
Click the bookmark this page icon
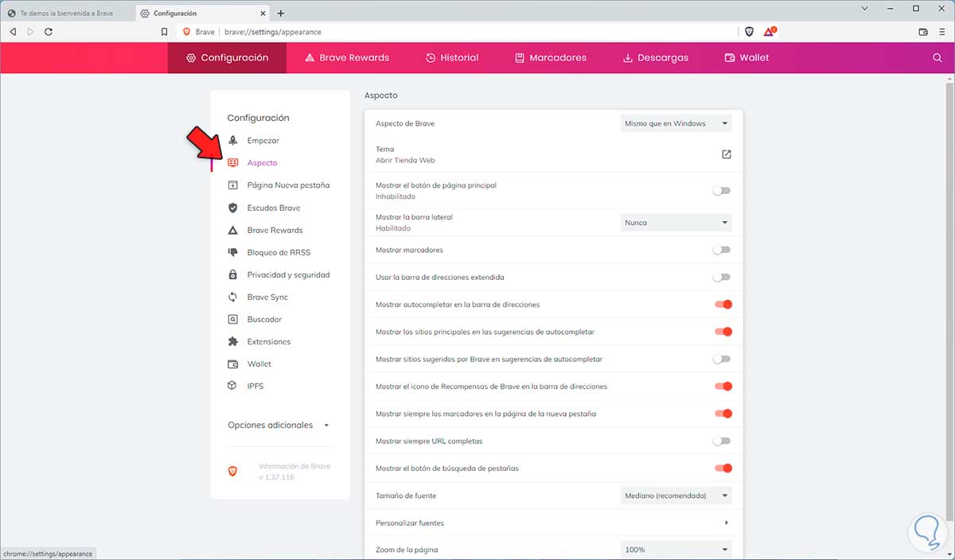pos(164,32)
